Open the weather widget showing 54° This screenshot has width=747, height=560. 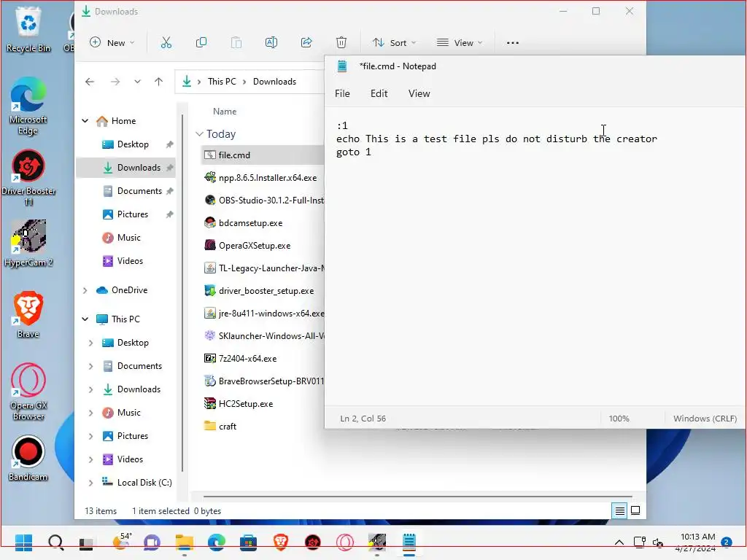click(x=121, y=542)
